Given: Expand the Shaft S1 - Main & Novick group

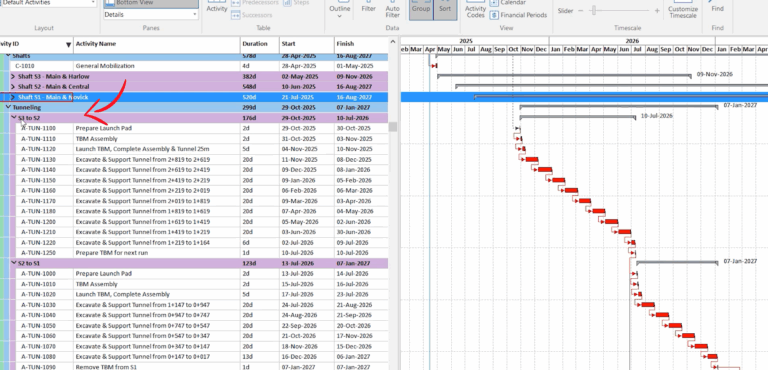Looking at the screenshot, I should tap(13, 97).
